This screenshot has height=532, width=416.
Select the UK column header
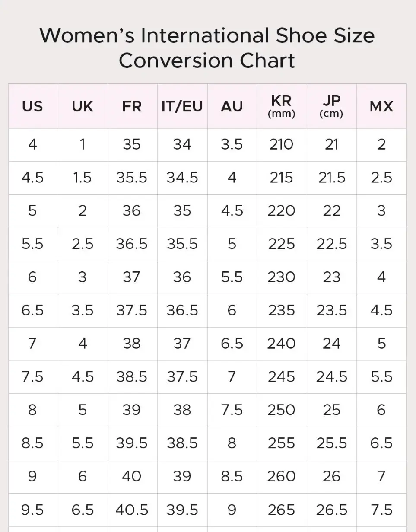[83, 106]
